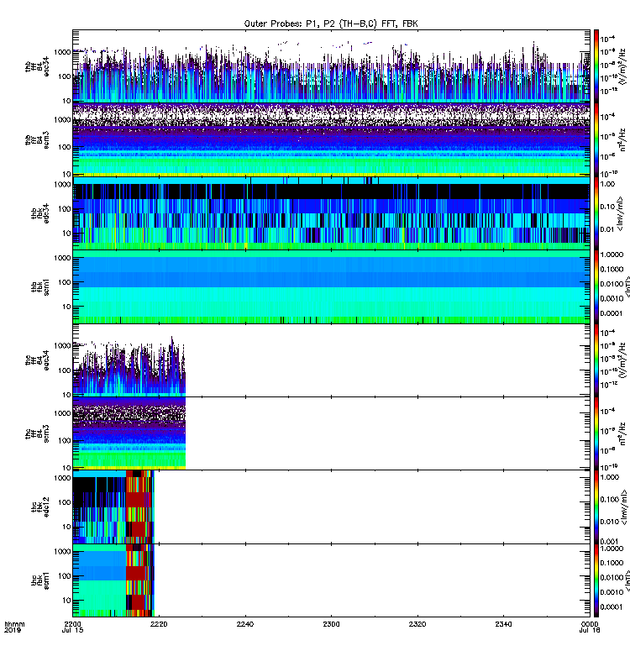
Task: Click the 'Jul 16' date label
Action: pyautogui.click(x=590, y=631)
